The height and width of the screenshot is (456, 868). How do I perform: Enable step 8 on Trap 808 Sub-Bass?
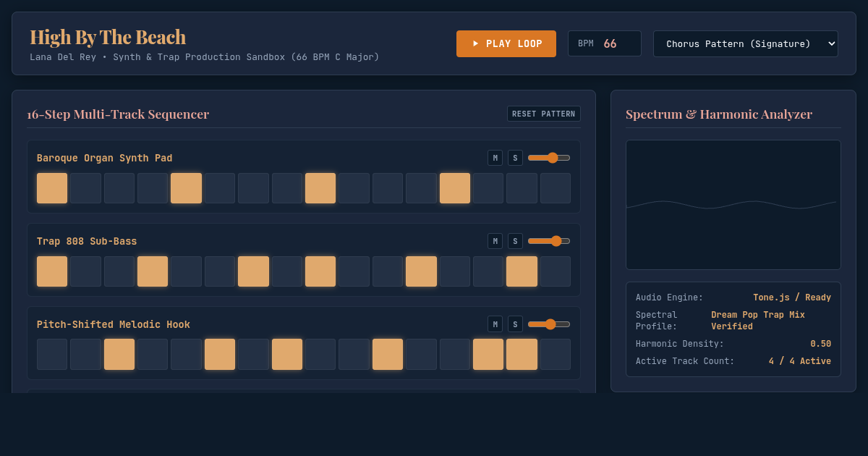click(287, 271)
